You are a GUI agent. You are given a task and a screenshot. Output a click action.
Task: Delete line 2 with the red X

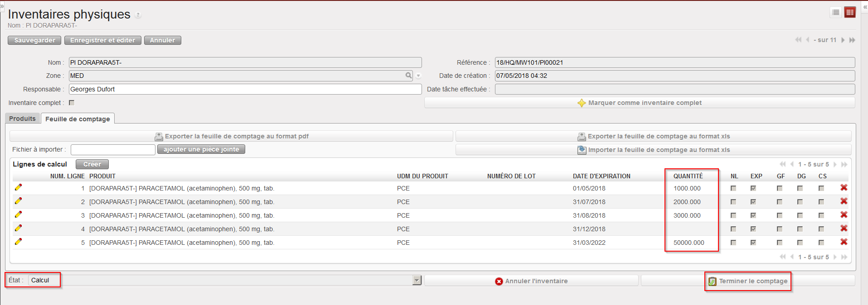[x=844, y=201]
